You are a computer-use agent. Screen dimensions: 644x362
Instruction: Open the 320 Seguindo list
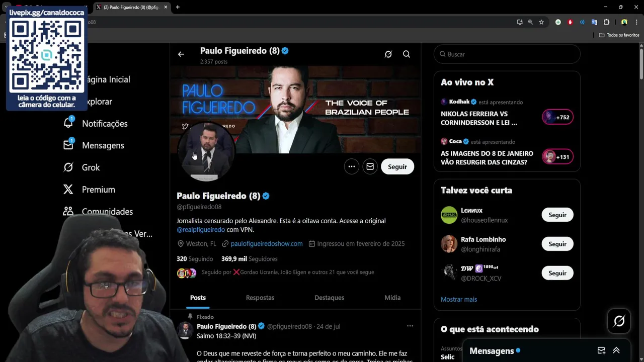(x=195, y=259)
